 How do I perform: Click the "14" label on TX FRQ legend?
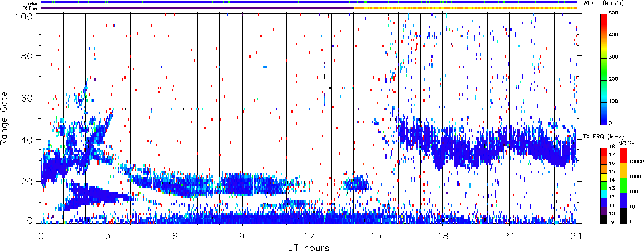[612, 180]
